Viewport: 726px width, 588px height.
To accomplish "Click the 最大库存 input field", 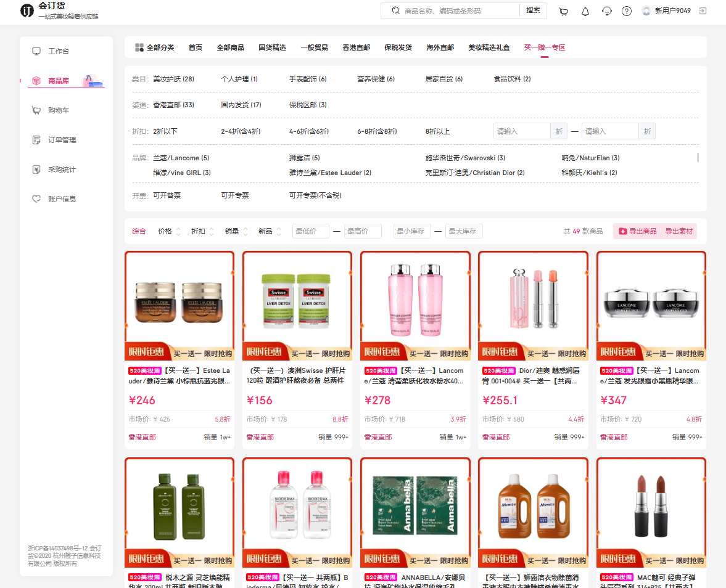I will (464, 231).
